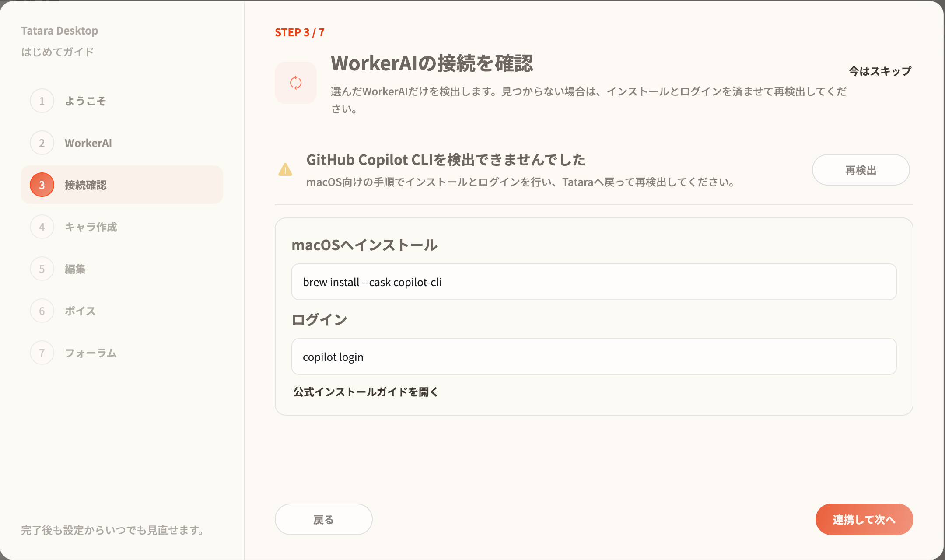Click step 1 number circle for ようこそ
Image resolution: width=945 pixels, height=560 pixels.
click(42, 101)
